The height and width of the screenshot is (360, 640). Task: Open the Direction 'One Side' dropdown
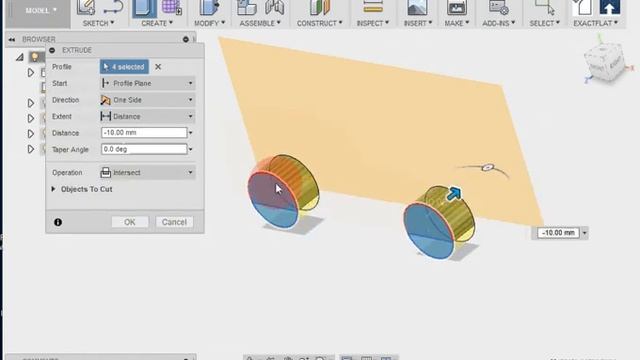147,100
